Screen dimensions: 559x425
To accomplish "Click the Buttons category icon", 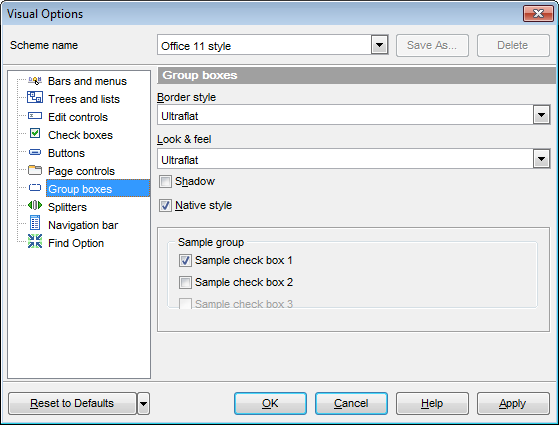I will coord(35,152).
